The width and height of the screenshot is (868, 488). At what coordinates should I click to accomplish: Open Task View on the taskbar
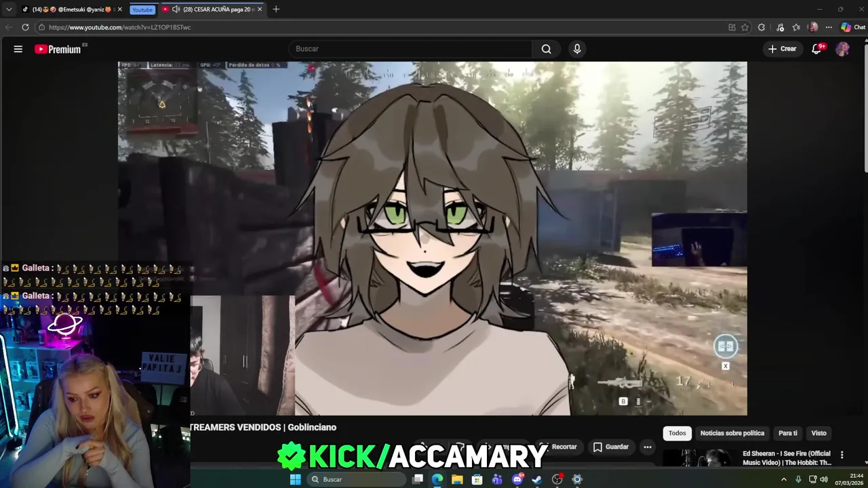(418, 479)
